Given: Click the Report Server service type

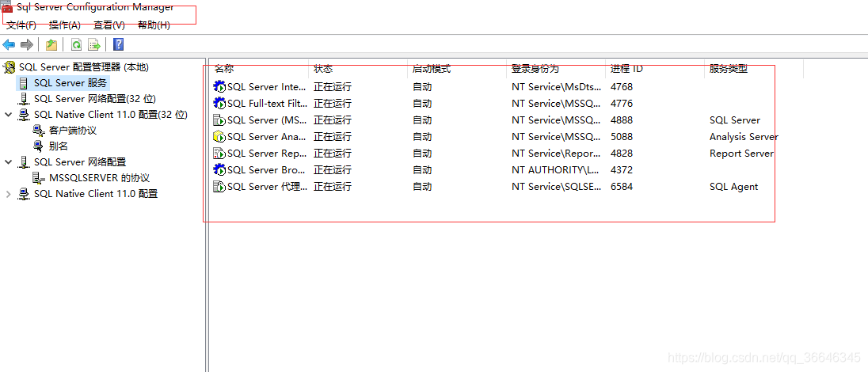Looking at the screenshot, I should pos(742,154).
